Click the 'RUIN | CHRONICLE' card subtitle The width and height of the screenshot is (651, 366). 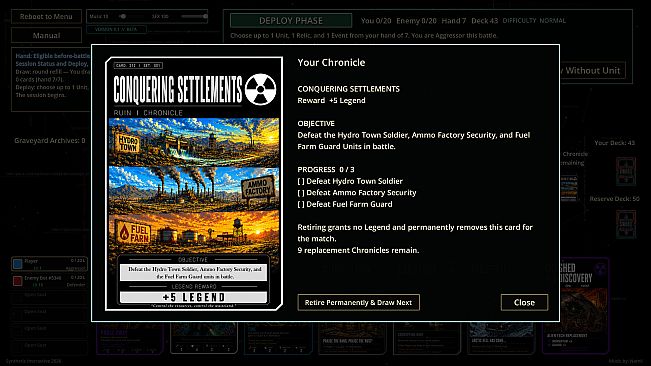148,113
